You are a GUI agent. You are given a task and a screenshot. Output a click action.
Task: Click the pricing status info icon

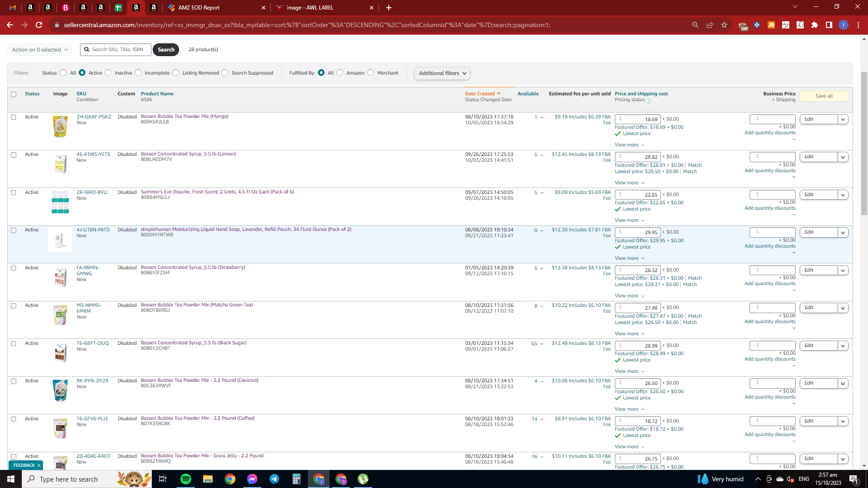coord(649,101)
